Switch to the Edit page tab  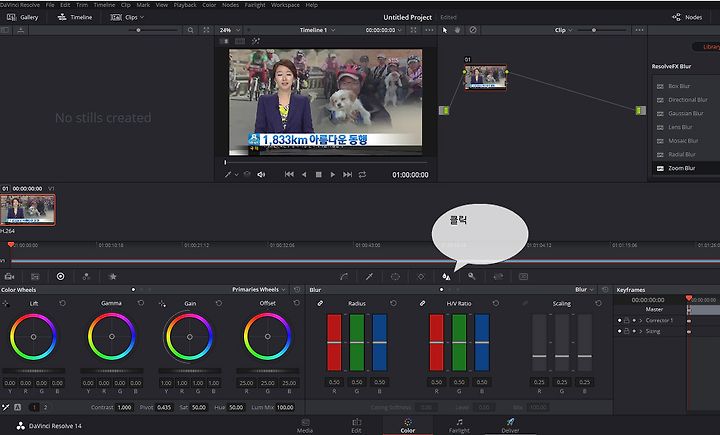pyautogui.click(x=356, y=425)
